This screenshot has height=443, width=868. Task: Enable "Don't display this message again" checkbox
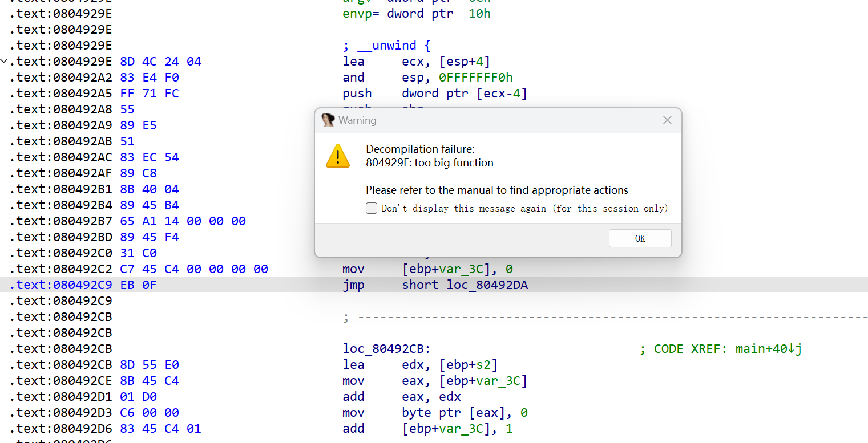pos(372,208)
